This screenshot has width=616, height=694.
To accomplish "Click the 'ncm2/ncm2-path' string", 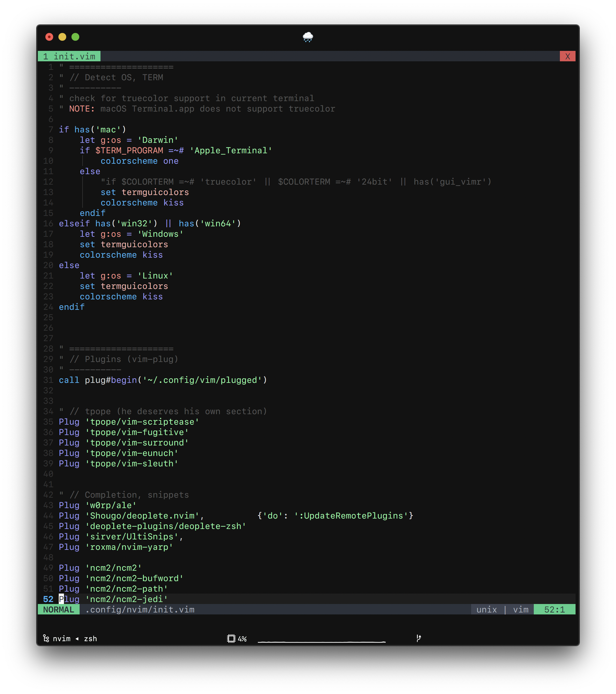I will pyautogui.click(x=126, y=589).
